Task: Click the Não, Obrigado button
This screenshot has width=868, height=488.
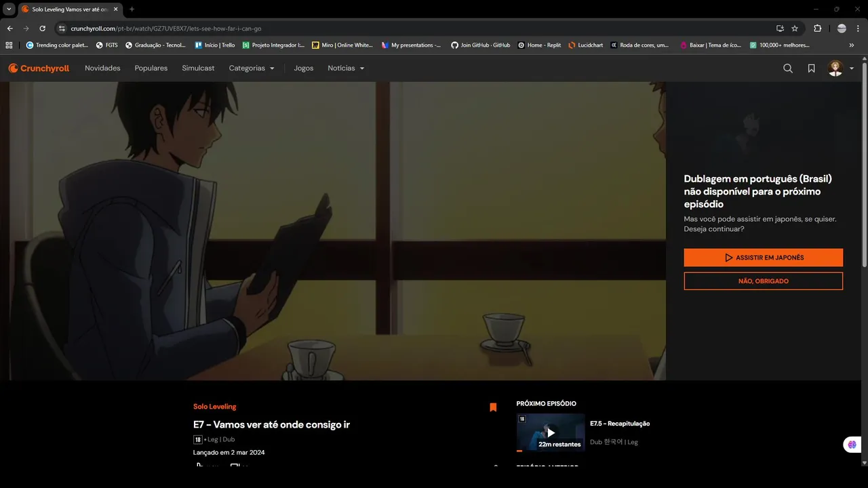Action: point(764,281)
